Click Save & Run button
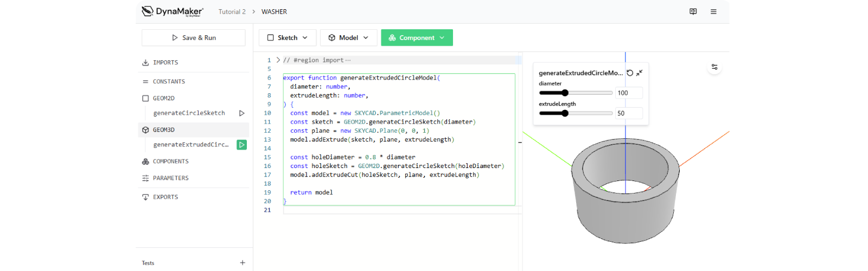Screen dimensions: 868x271 coord(194,38)
